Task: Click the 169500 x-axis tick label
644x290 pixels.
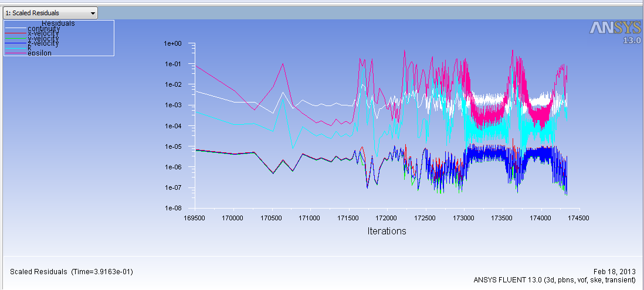Action: [x=195, y=217]
